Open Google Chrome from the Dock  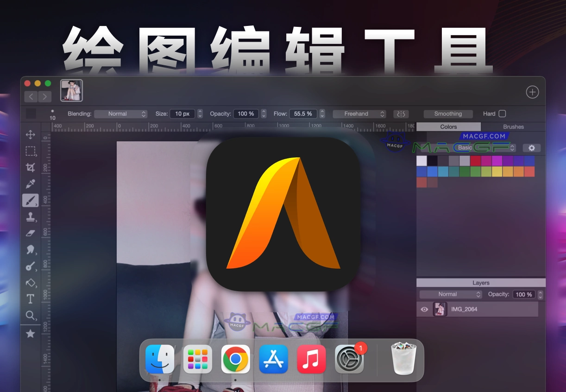(236, 359)
